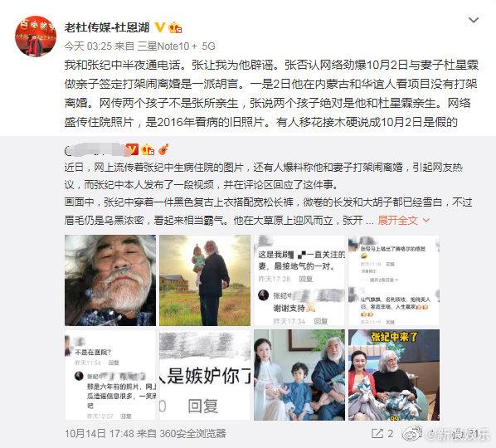This screenshot has height=448, width=496.
Task: Click the membership level badge beside username
Action: tap(175, 28)
